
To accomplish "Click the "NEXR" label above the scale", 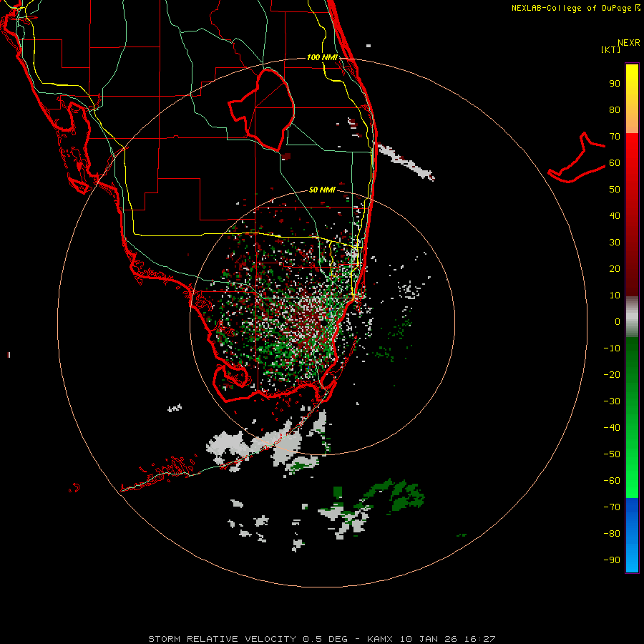I will click(628, 43).
